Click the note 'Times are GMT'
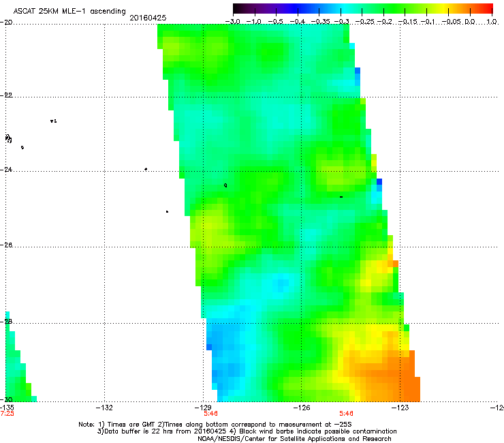 131,425
